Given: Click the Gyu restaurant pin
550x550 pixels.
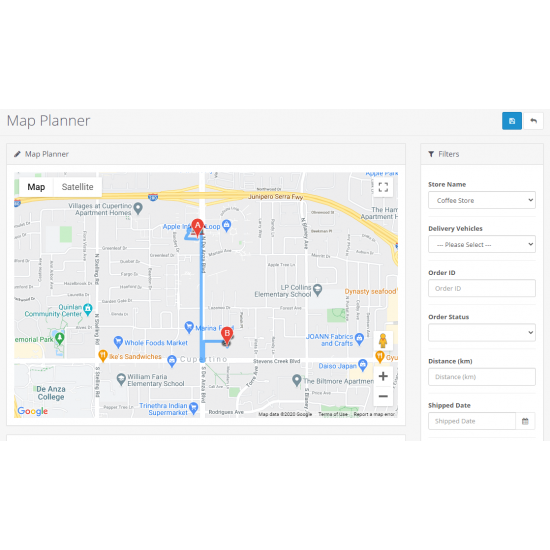Looking at the screenshot, I should (380, 356).
